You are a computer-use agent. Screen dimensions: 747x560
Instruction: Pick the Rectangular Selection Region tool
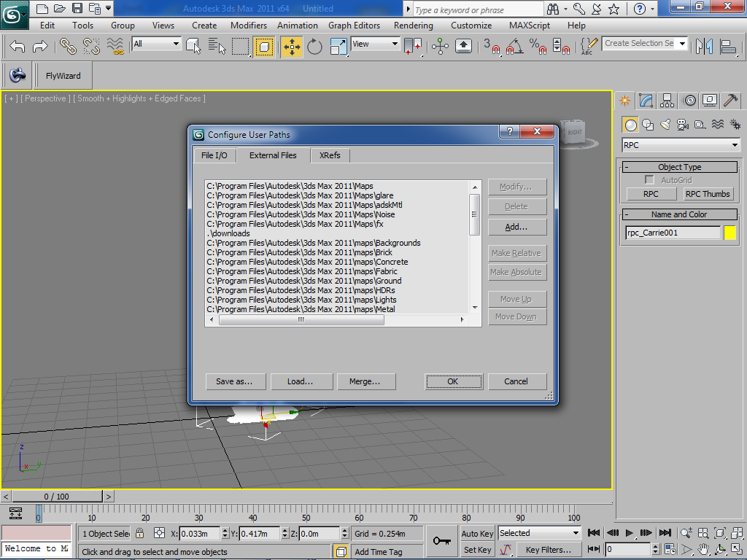click(x=241, y=47)
